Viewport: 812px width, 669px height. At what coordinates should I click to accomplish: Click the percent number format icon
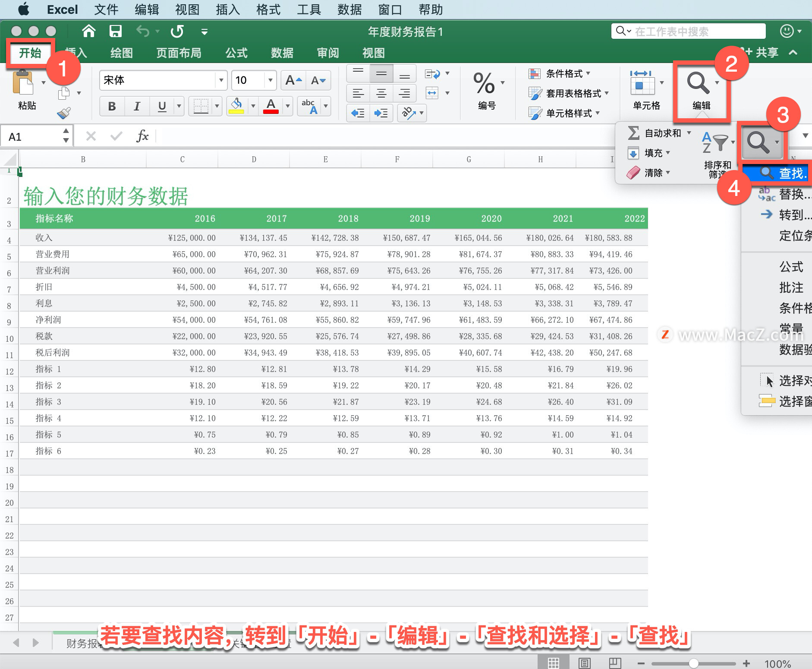(x=484, y=83)
